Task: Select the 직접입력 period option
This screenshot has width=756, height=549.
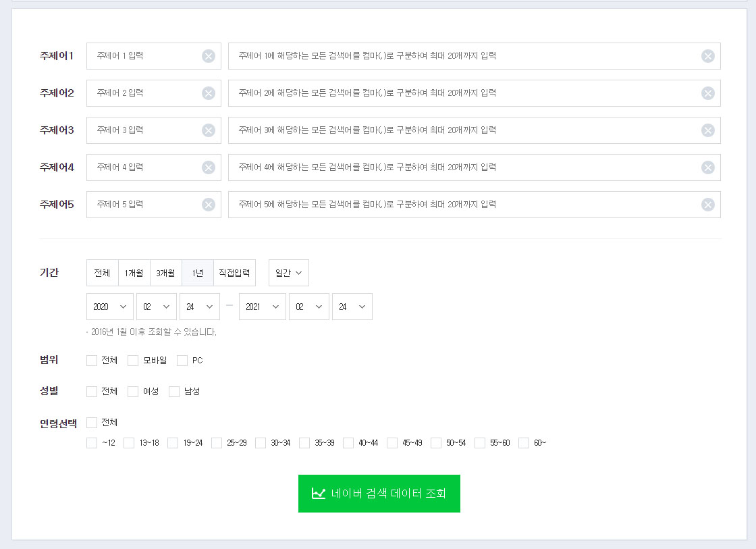Action: [x=234, y=273]
